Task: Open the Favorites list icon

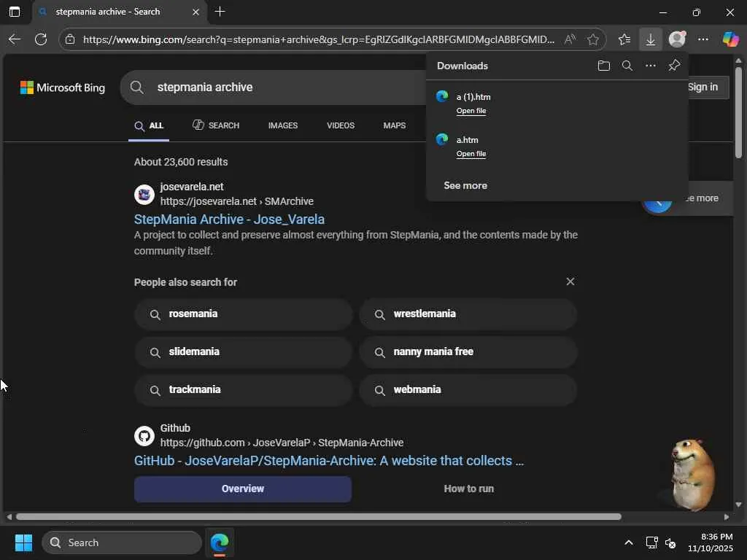Action: [x=624, y=39]
